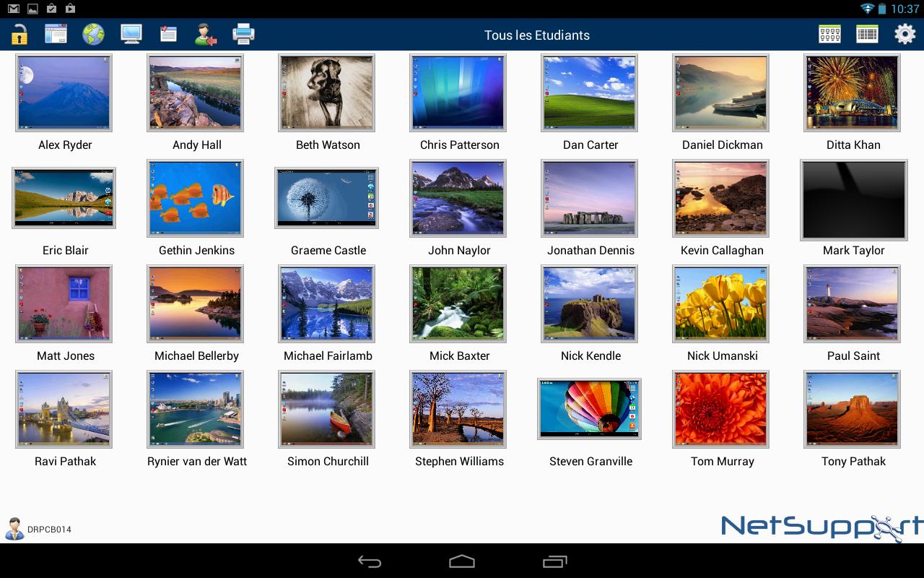Tap Simon Churchill's canoe lake thumbnail
This screenshot has width=924, height=578.
pos(326,409)
